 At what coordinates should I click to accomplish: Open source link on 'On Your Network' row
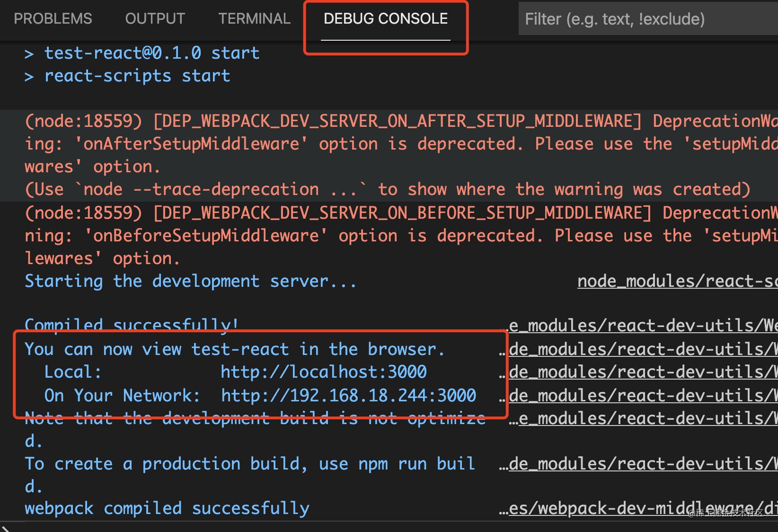pos(643,395)
